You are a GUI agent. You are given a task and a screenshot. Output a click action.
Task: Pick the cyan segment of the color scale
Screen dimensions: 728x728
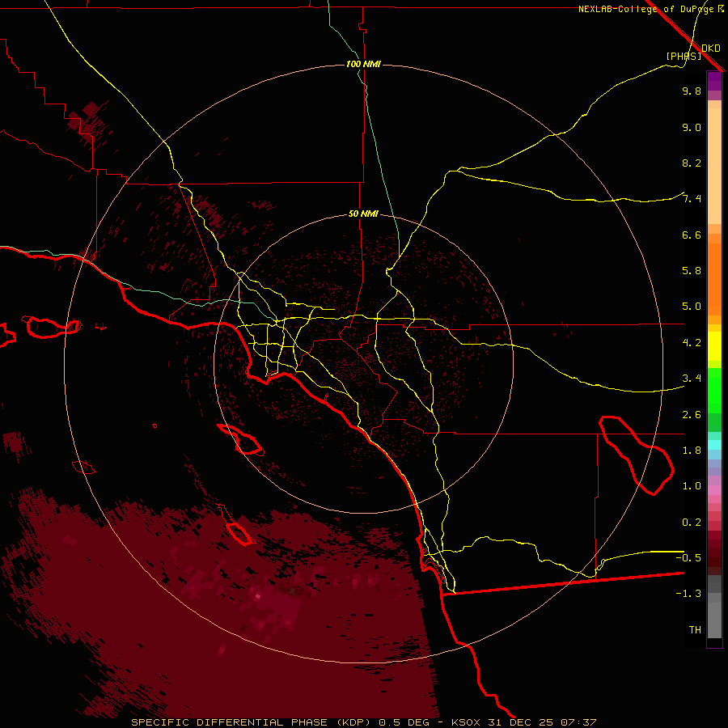[x=714, y=445]
